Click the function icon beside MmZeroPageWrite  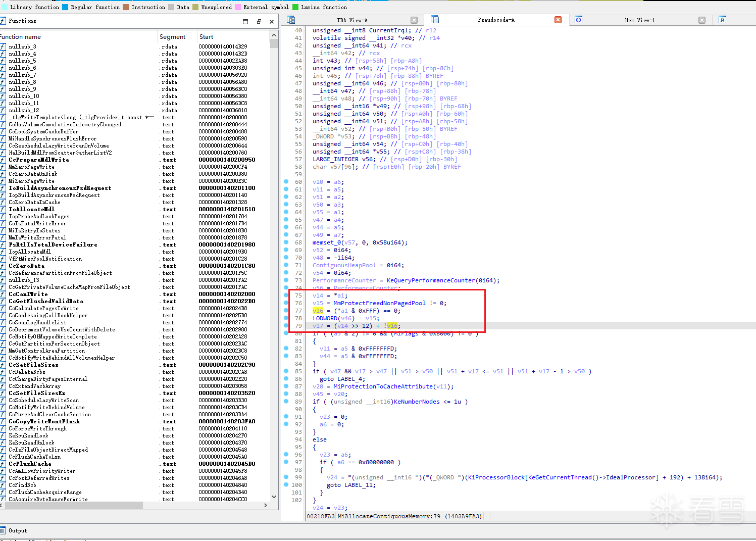click(3, 167)
